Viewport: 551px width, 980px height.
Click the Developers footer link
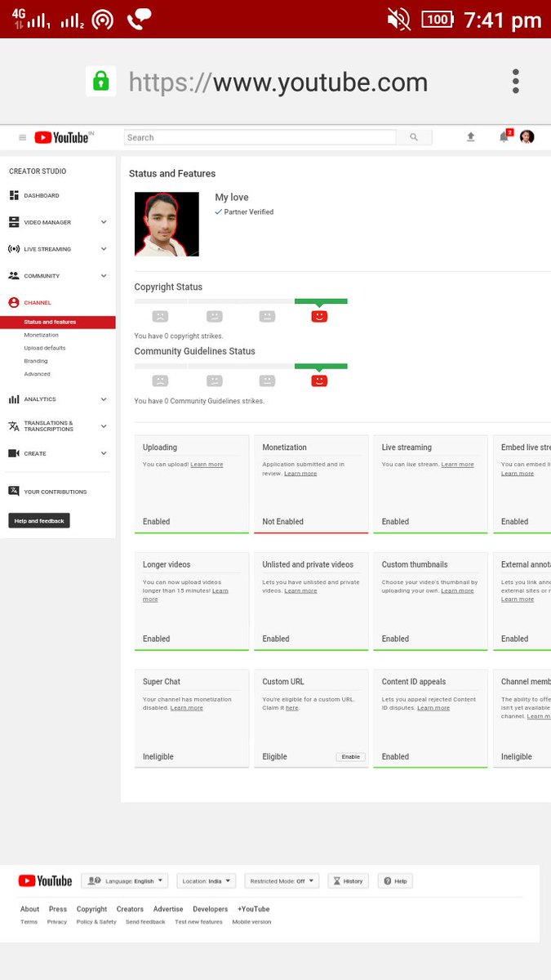pos(211,909)
